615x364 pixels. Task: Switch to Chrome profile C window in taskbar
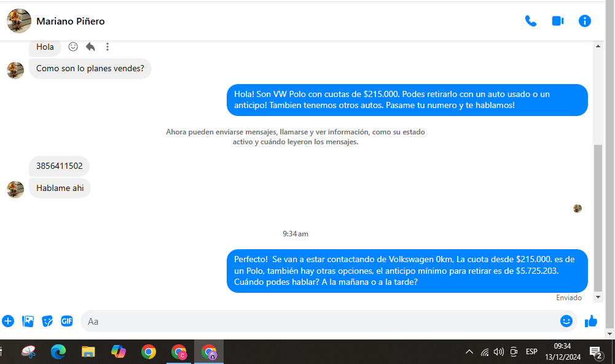click(x=179, y=352)
